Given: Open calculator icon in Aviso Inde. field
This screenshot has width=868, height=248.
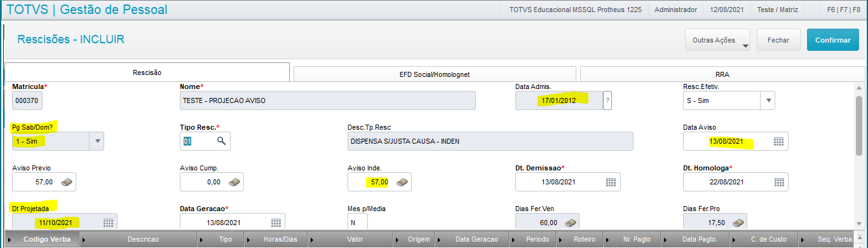Looking at the screenshot, I should pos(402,183).
